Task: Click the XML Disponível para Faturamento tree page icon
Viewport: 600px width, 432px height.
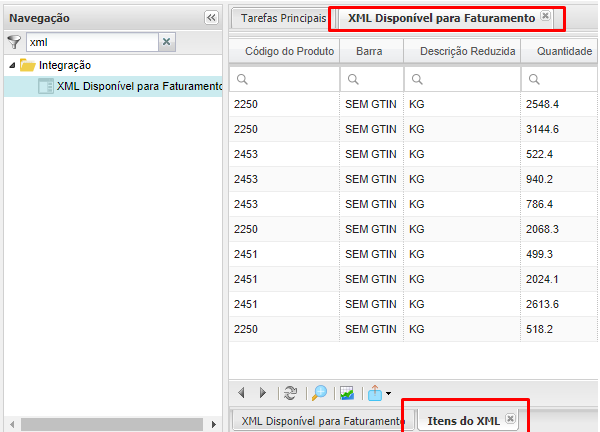Action: [x=46, y=86]
